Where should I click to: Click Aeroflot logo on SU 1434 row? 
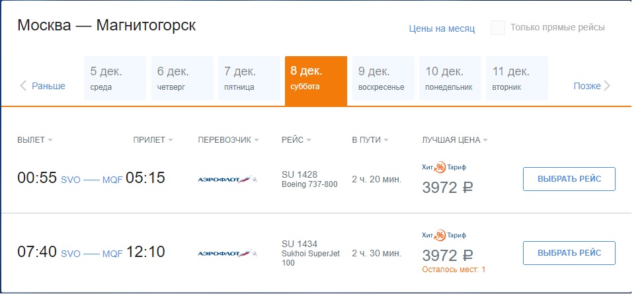pos(227,253)
